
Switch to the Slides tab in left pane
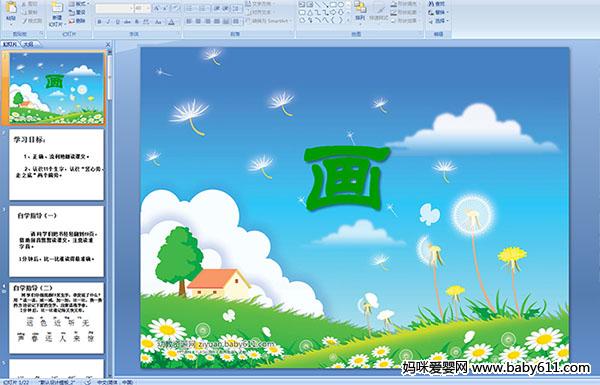[10, 44]
